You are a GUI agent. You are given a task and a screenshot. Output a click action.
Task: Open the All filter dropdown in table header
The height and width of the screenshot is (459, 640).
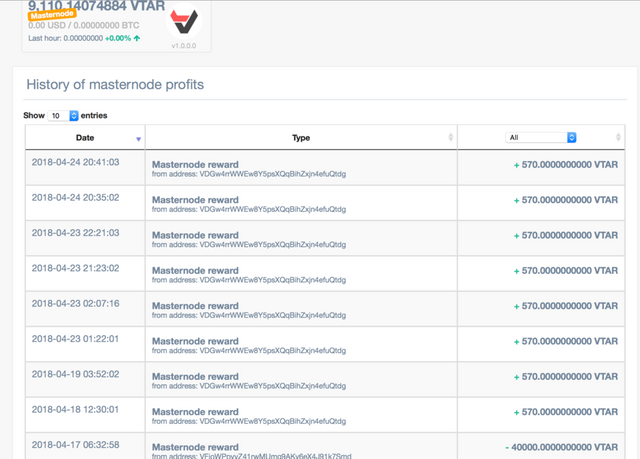pyautogui.click(x=540, y=137)
